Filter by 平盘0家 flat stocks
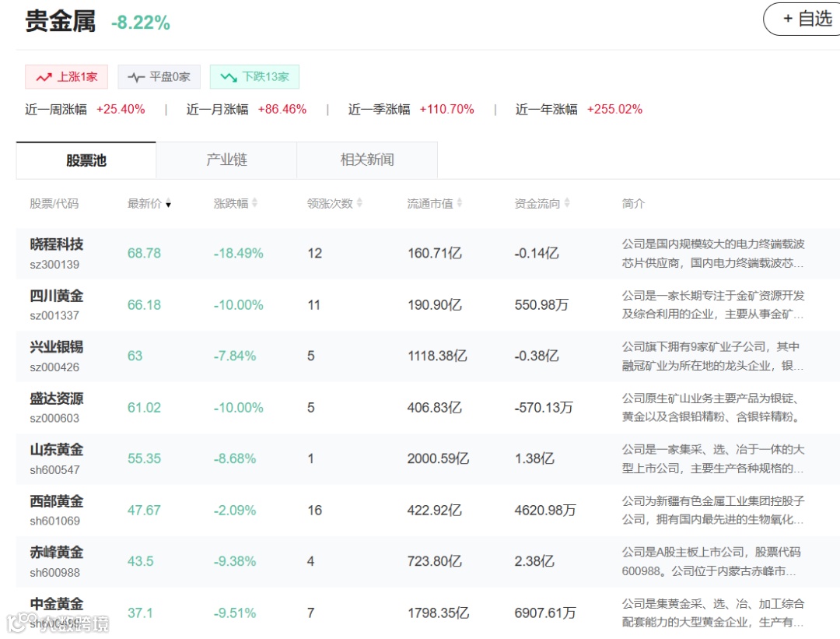 click(x=159, y=76)
